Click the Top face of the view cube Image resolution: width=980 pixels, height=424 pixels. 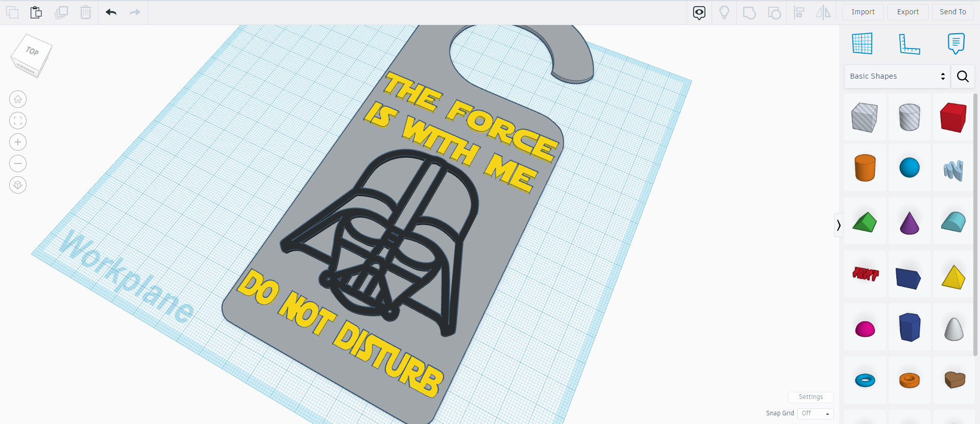click(33, 51)
